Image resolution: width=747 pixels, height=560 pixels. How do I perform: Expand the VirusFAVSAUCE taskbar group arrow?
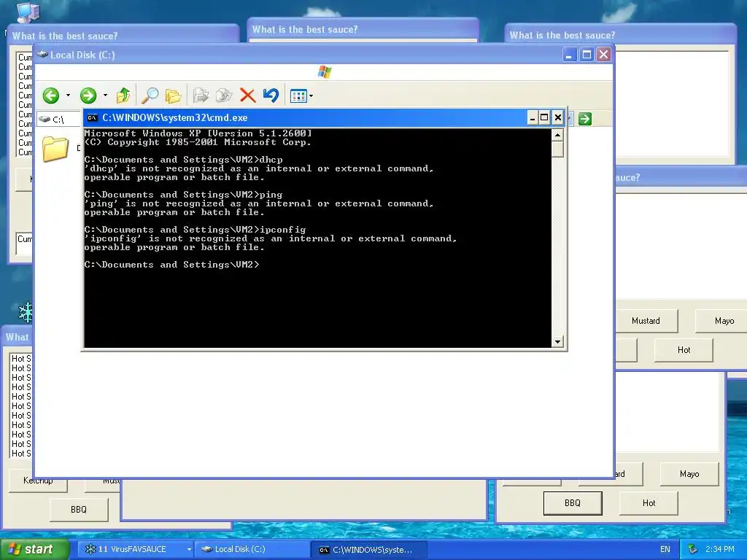pos(189,550)
